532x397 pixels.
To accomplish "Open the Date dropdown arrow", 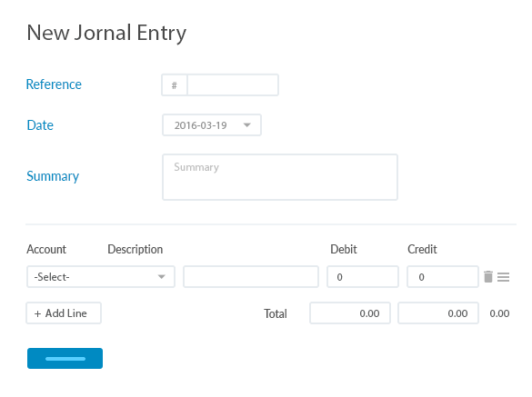I will (x=247, y=125).
